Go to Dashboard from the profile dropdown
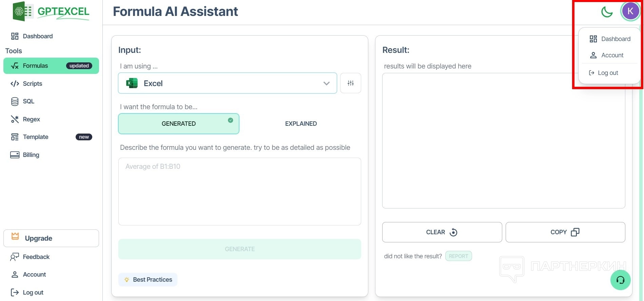Image resolution: width=644 pixels, height=301 pixels. tap(615, 39)
